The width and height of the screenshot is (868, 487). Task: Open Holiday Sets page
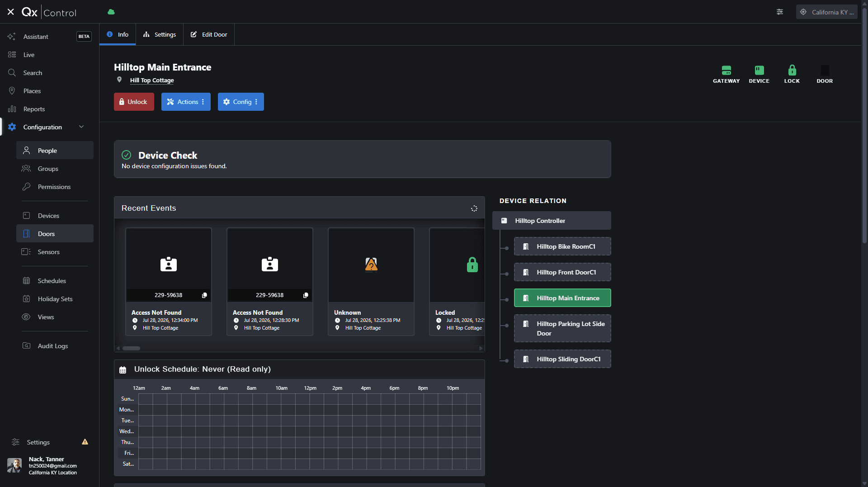55,299
